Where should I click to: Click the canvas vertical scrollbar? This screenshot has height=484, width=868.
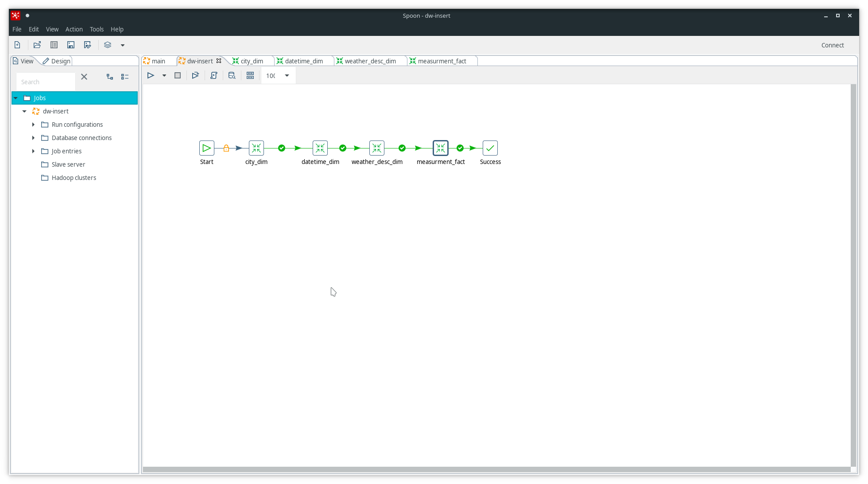[x=853, y=275]
